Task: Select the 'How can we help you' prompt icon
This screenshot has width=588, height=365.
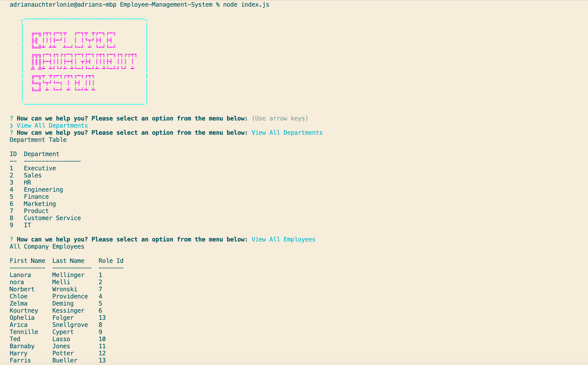Action: pos(11,119)
